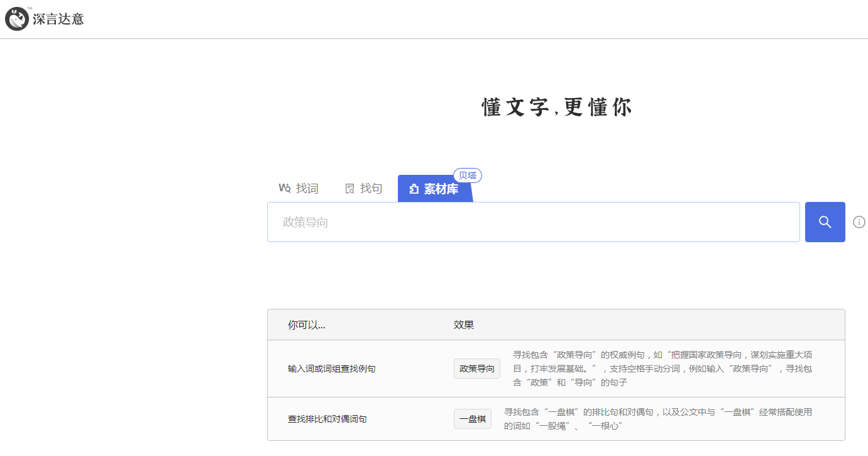Click the 懂文字,更懂你 slogan heading

pyautogui.click(x=556, y=108)
